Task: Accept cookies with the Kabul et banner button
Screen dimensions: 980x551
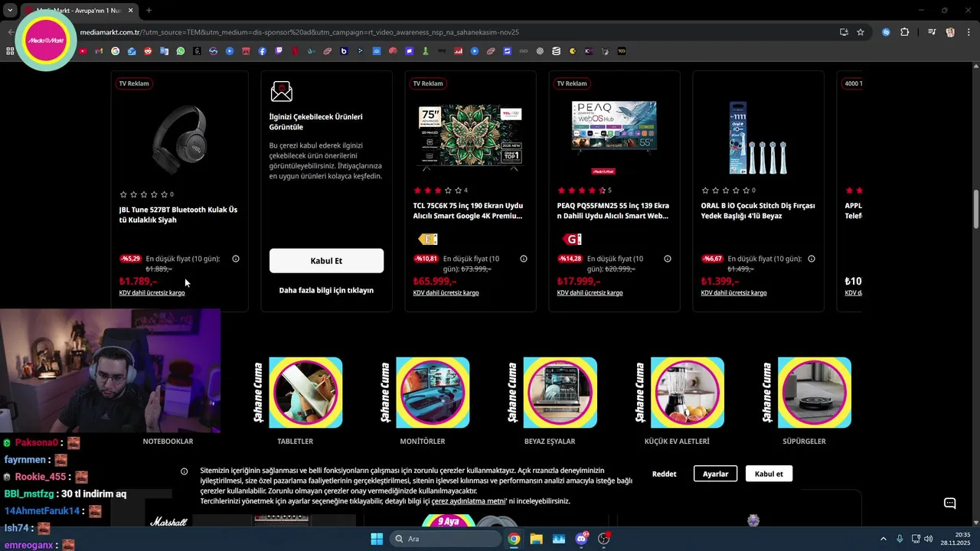Action: tap(769, 474)
